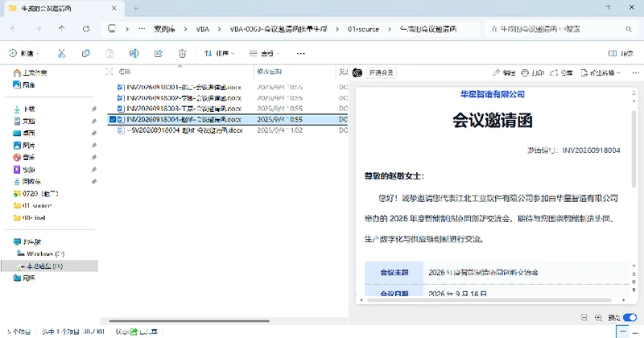Uncheck the INV20260918004 file checkbox

(112, 120)
